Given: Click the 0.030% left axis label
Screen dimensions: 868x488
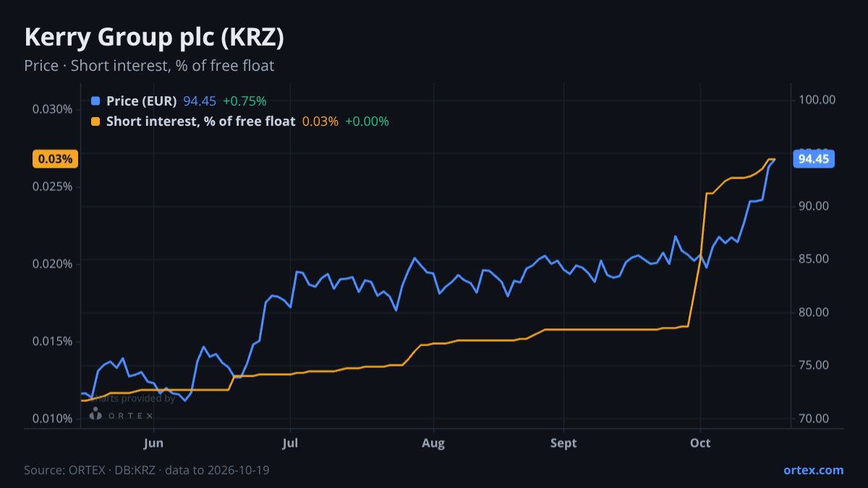Looking at the screenshot, I should (x=53, y=109).
